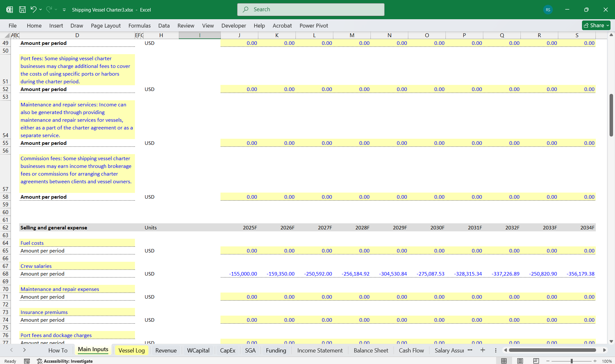Click into the Search box
This screenshot has height=364, width=615.
(311, 10)
